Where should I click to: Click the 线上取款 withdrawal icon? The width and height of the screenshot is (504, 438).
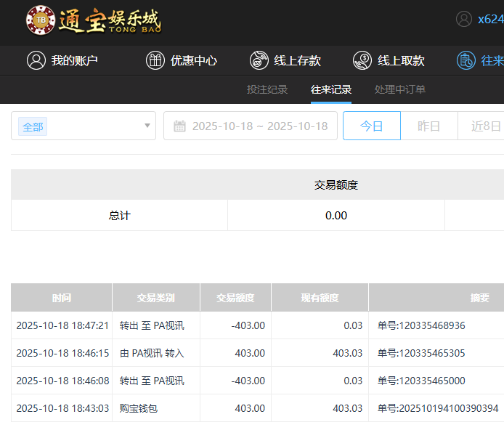(x=362, y=60)
